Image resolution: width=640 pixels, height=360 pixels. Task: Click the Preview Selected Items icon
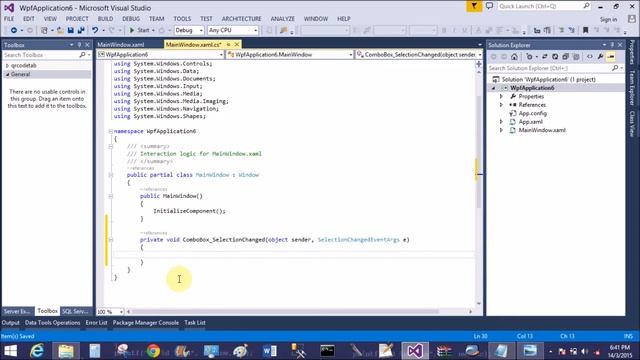point(611,57)
